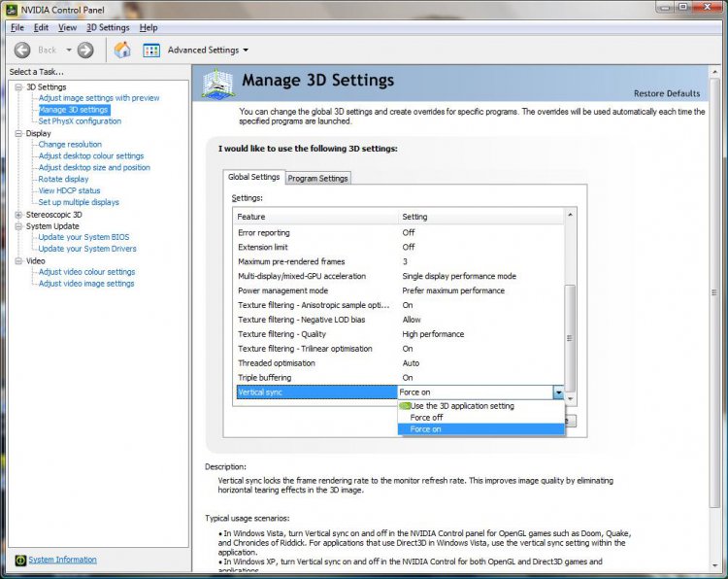Select Multi-display/mixed-GPU acceleration row

pos(400,276)
